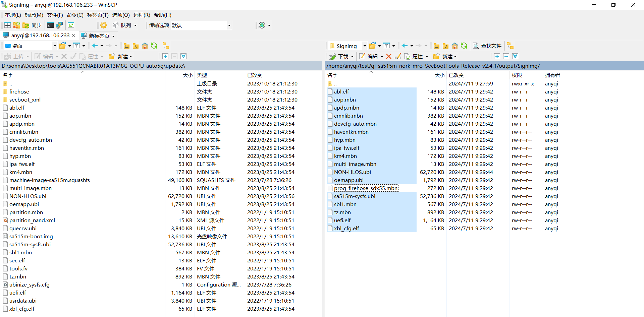Go to parent directory in local panel
The width and height of the screenshot is (644, 317).
point(126,46)
